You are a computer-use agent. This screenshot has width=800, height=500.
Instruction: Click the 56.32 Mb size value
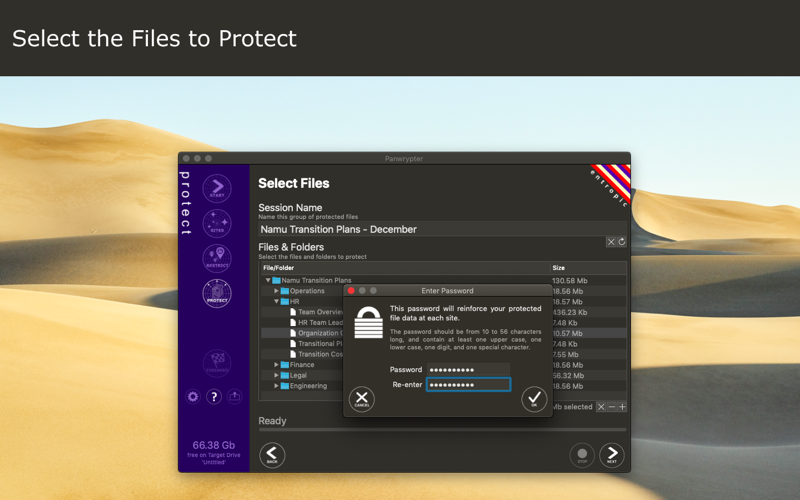coord(567,376)
